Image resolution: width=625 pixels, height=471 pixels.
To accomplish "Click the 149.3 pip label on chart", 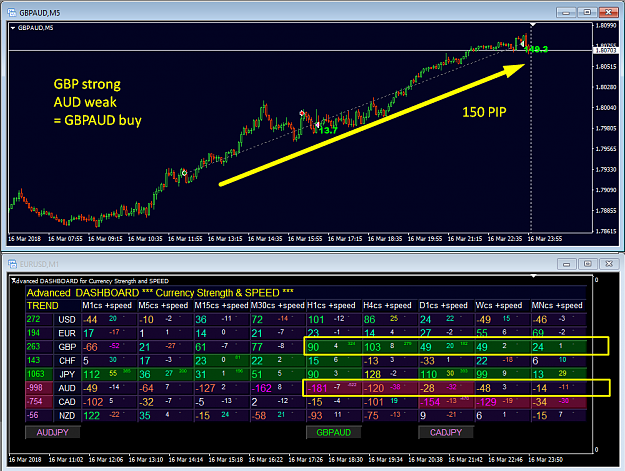I will click(537, 49).
